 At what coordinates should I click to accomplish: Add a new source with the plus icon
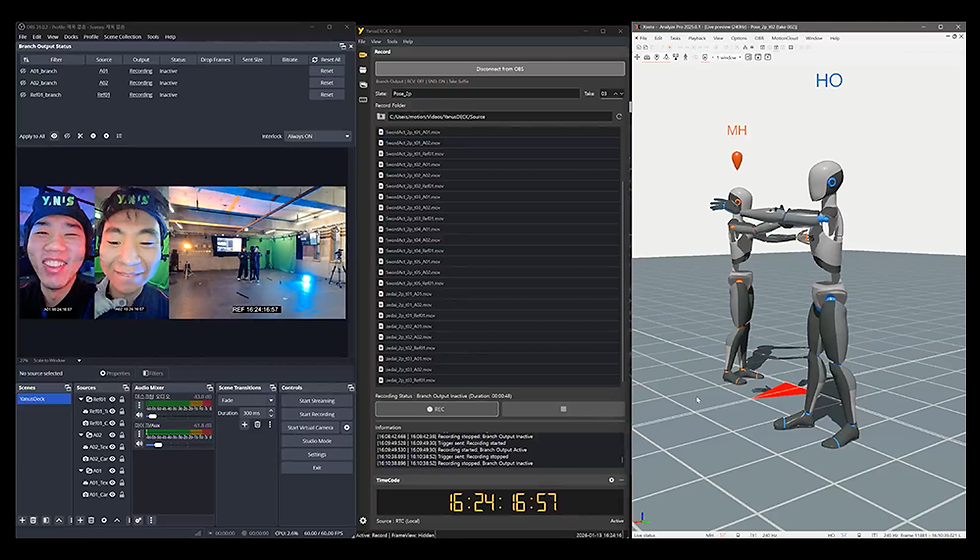coord(80,520)
